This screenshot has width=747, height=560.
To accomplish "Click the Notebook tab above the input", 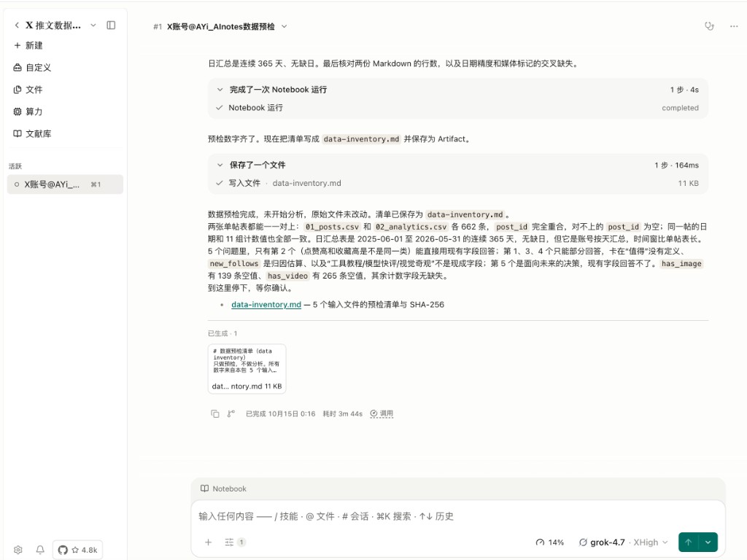I will point(223,489).
